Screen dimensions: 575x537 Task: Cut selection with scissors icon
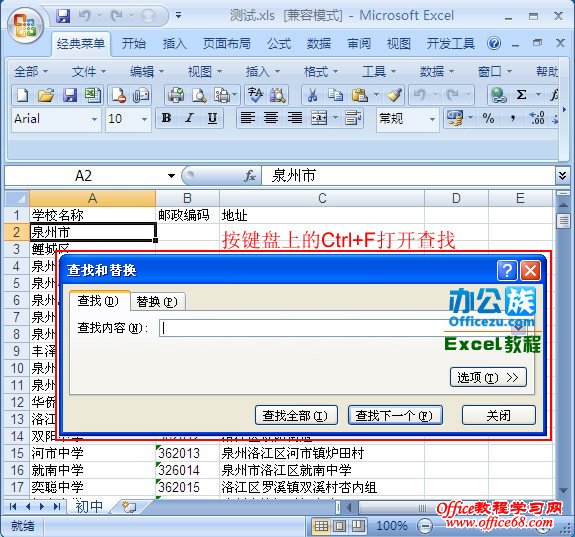click(x=312, y=95)
